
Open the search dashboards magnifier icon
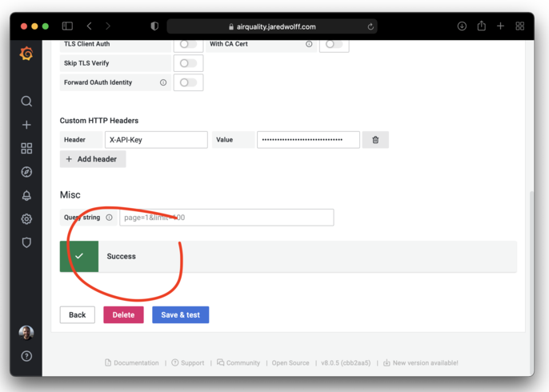pos(26,102)
